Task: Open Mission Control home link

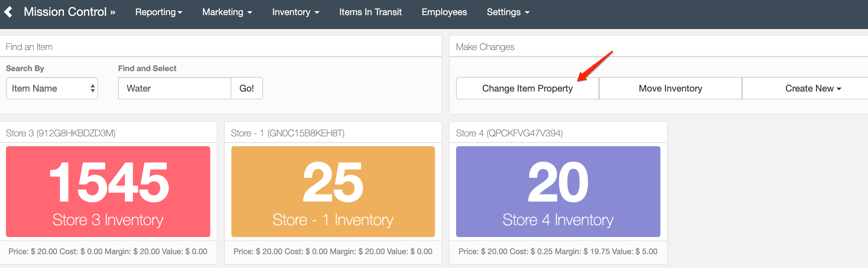Action: click(70, 12)
